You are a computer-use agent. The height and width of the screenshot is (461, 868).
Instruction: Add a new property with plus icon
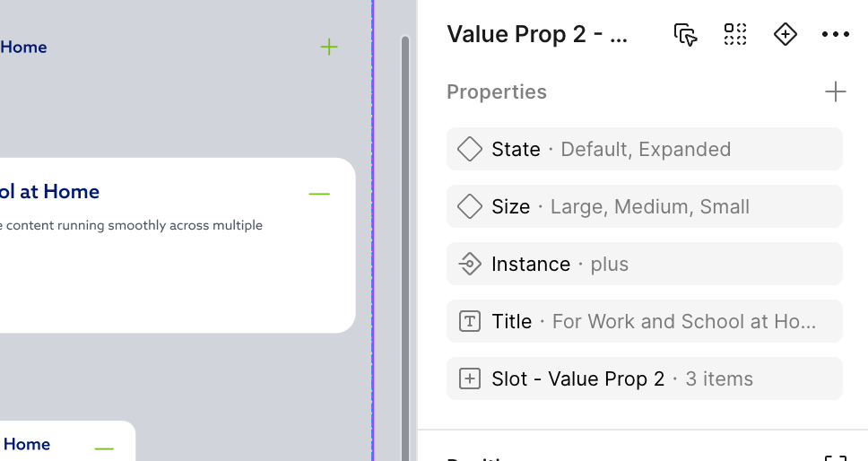click(x=836, y=91)
